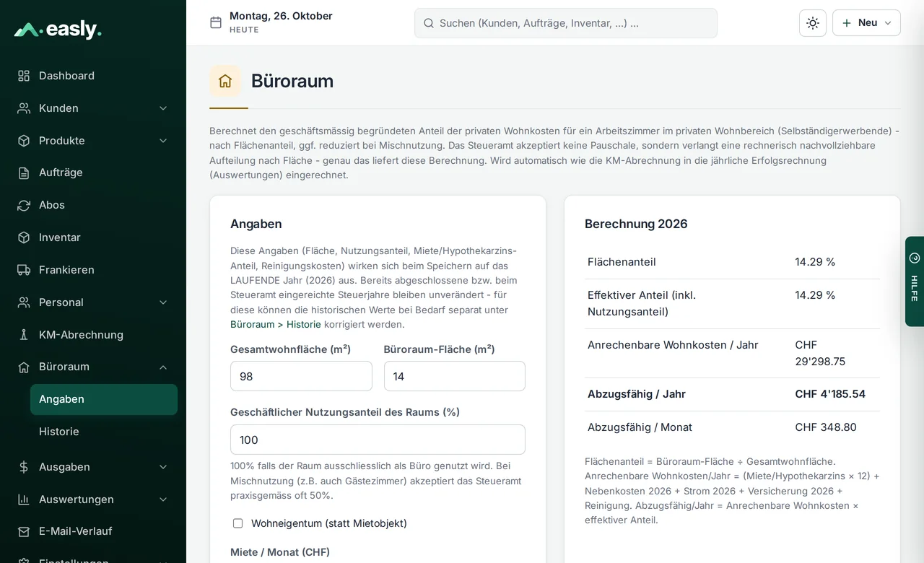This screenshot has height=563, width=924.
Task: Select the Angaben submenu item
Action: [104, 399]
